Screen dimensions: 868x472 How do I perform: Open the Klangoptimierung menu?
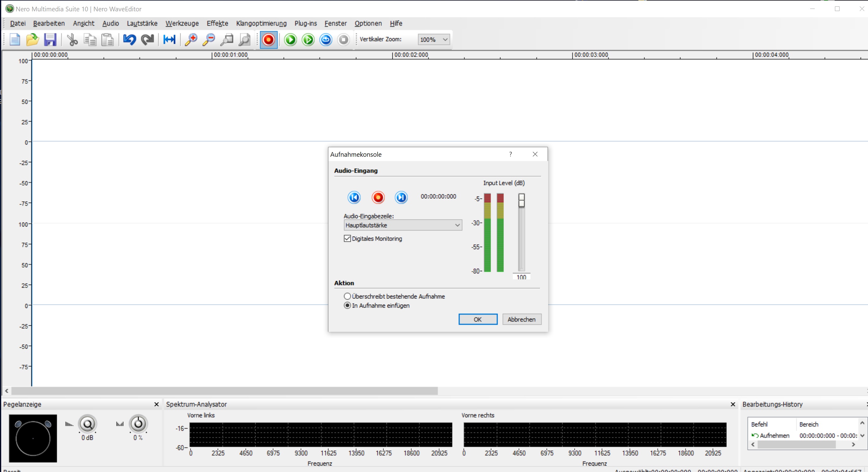pyautogui.click(x=261, y=23)
